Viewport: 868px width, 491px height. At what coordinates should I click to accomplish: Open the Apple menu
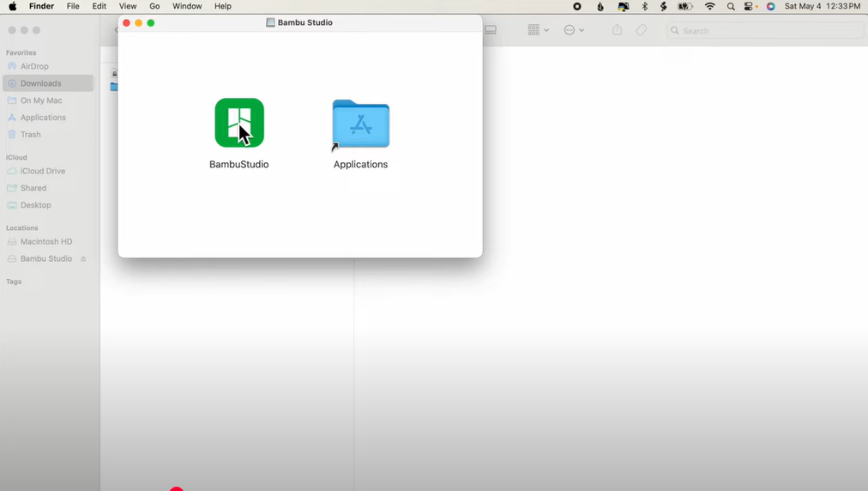click(12, 6)
